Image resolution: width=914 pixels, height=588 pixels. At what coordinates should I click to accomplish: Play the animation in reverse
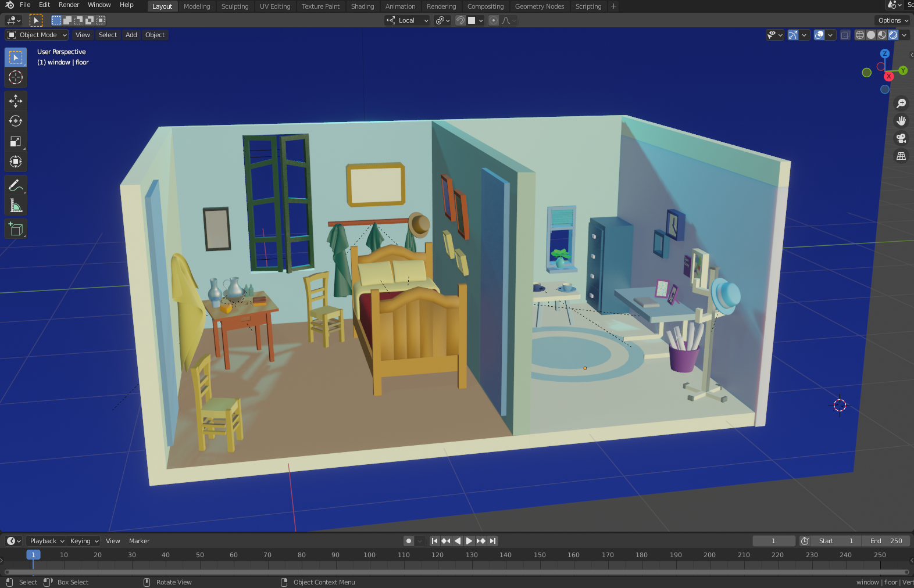coord(458,541)
